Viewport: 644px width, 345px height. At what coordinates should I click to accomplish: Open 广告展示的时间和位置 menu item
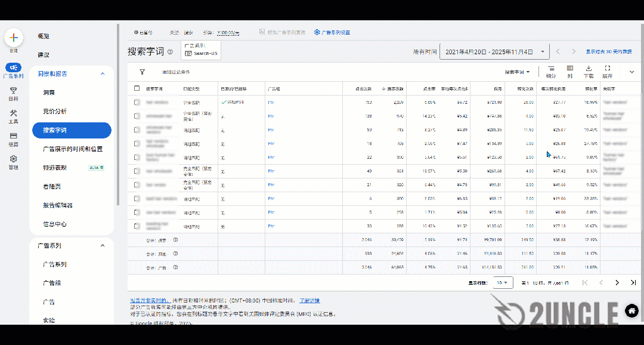tap(72, 149)
